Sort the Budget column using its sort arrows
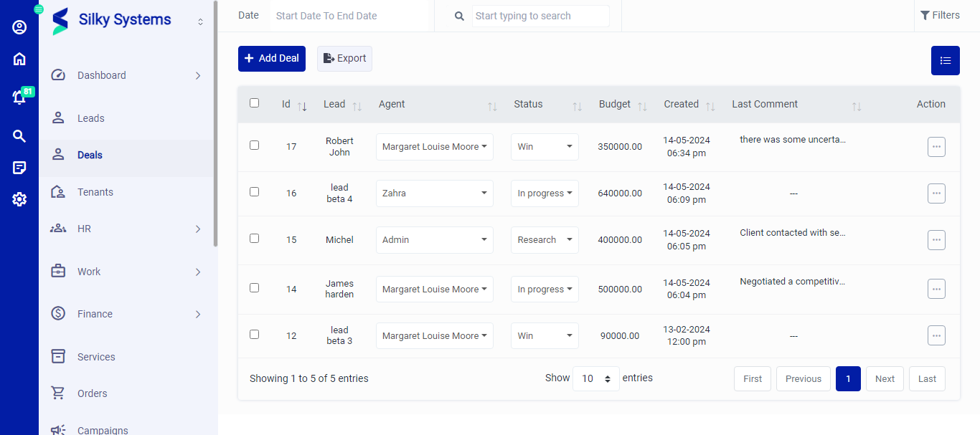Screen dimensions: 980x435 pyautogui.click(x=641, y=105)
